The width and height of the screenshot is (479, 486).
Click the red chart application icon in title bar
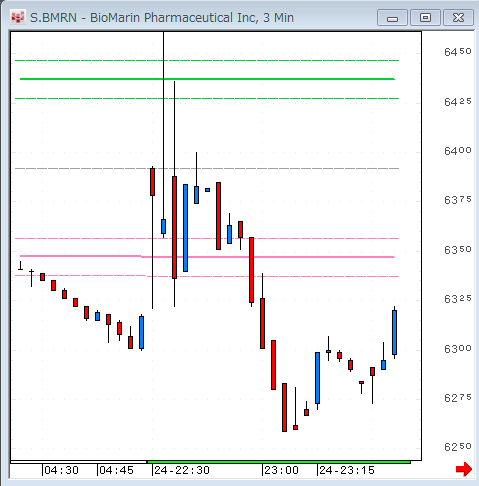(17, 17)
